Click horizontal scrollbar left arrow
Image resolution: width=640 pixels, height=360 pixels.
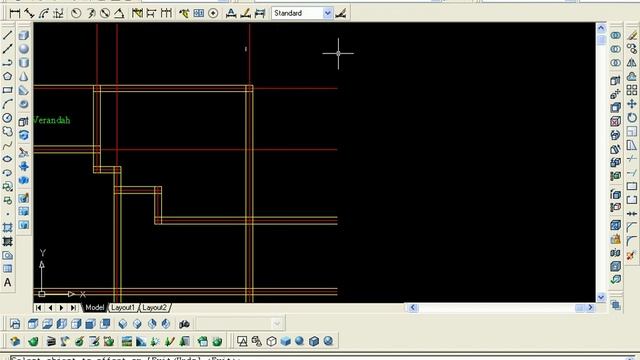412,308
